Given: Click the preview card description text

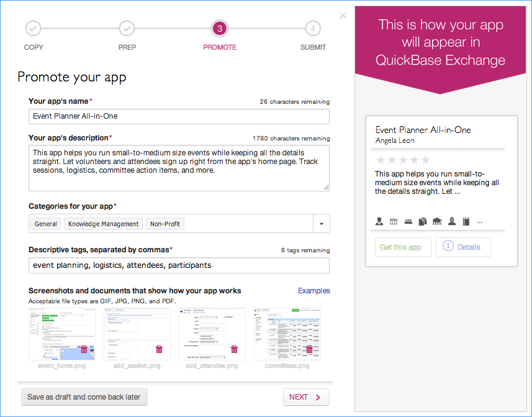Looking at the screenshot, I should [436, 183].
